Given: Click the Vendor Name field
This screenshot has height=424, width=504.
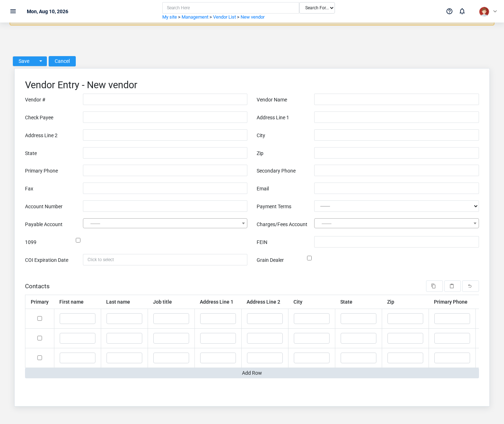Looking at the screenshot, I should [396, 99].
